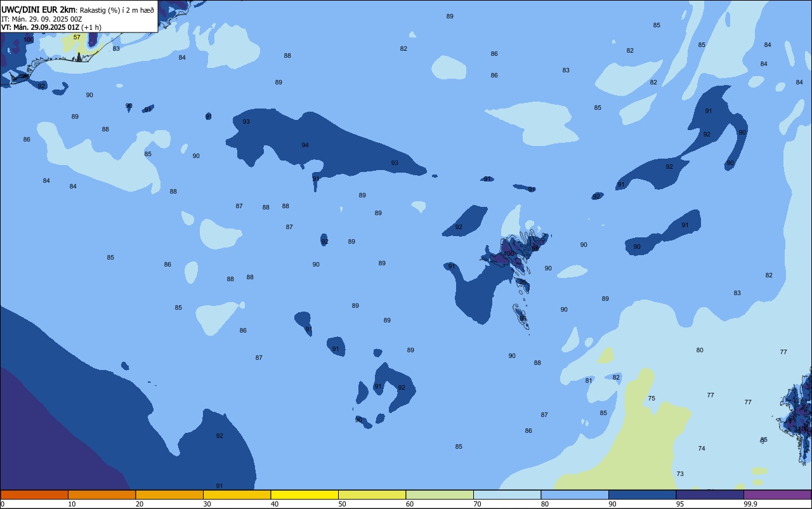This screenshot has width=812, height=509.
Task: Click the 90–95 dark blue legend swatch
Action: point(643,494)
